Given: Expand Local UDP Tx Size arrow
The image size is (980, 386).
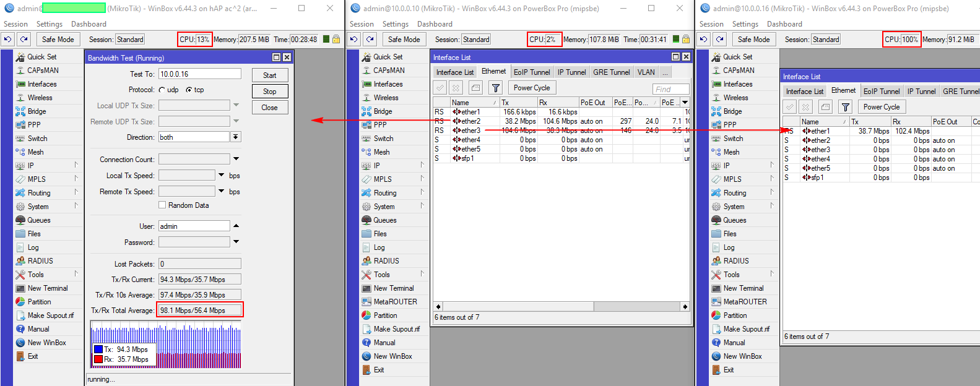Looking at the screenshot, I should pos(236,105).
